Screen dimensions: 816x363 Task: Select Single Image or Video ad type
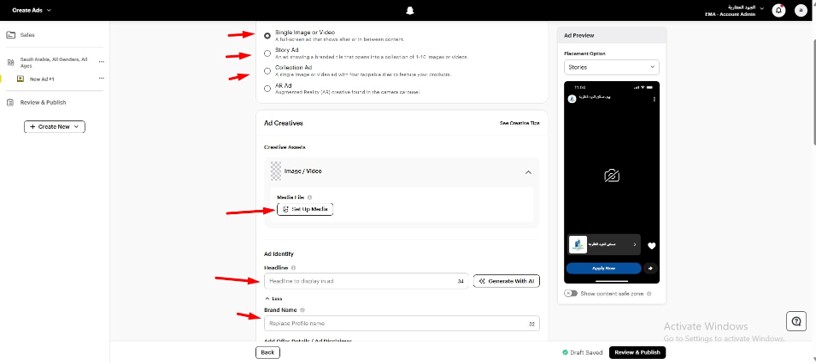click(267, 36)
